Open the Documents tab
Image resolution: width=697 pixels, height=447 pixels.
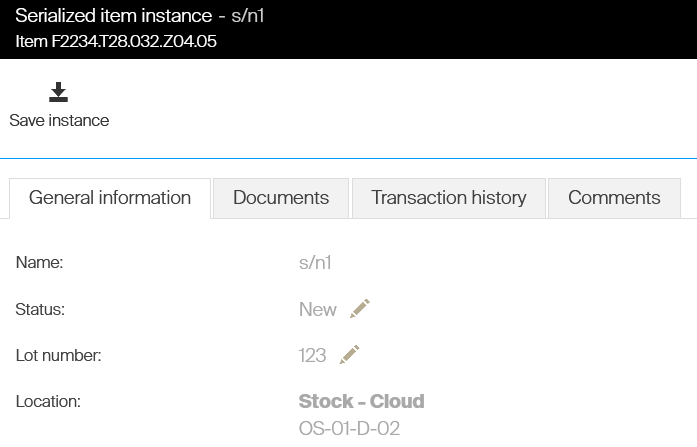[x=281, y=198]
